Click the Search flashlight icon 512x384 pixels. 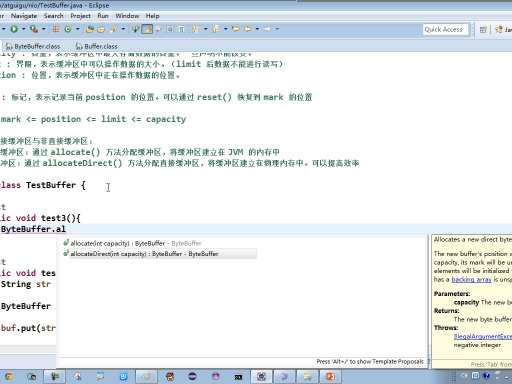[x=114, y=29]
